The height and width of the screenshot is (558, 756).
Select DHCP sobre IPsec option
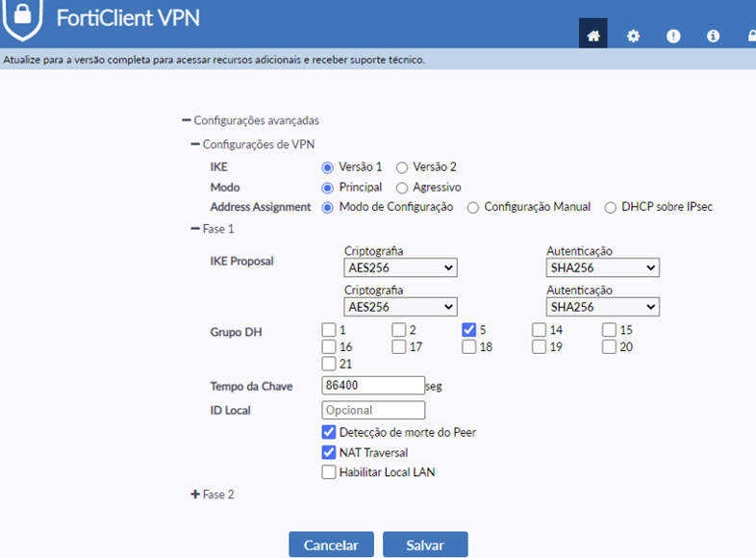pos(611,207)
